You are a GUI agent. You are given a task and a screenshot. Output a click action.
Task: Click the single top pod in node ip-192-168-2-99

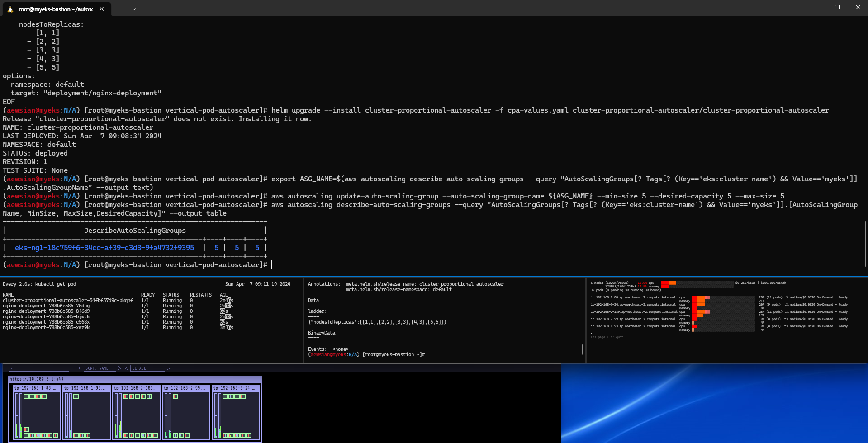pos(175,396)
